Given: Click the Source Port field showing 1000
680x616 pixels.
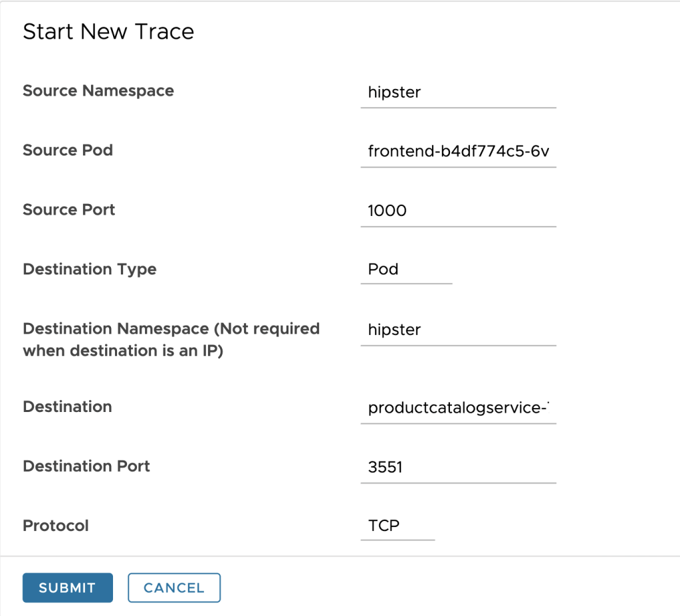Looking at the screenshot, I should [x=457, y=211].
